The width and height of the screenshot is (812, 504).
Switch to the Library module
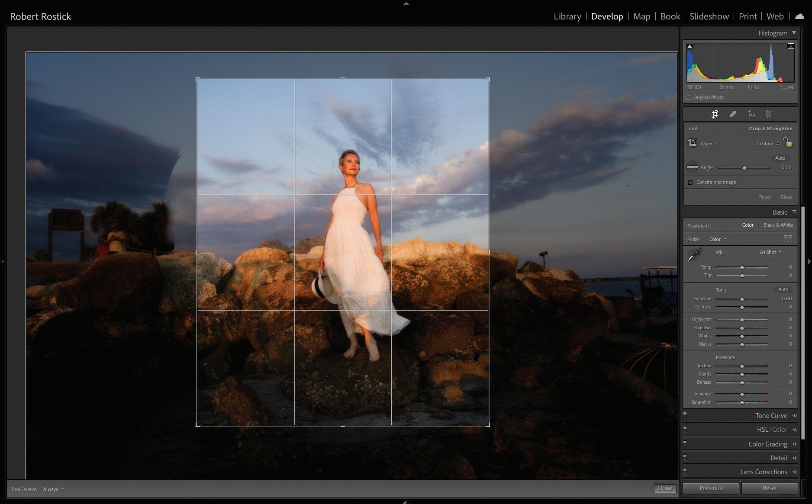pos(567,16)
